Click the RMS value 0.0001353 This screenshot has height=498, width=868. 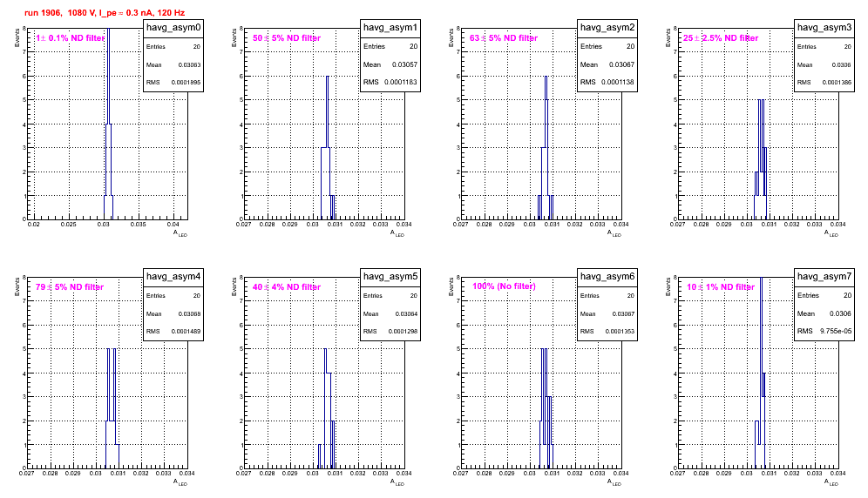[x=620, y=332]
